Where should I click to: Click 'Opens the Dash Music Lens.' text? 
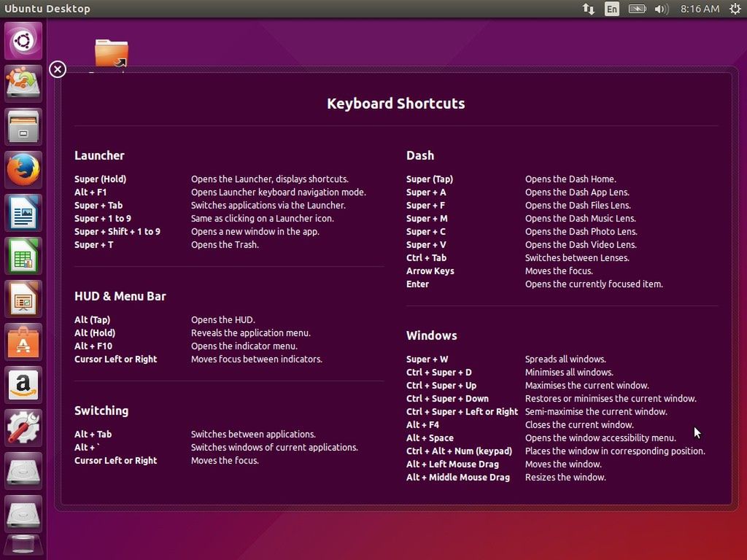580,219
